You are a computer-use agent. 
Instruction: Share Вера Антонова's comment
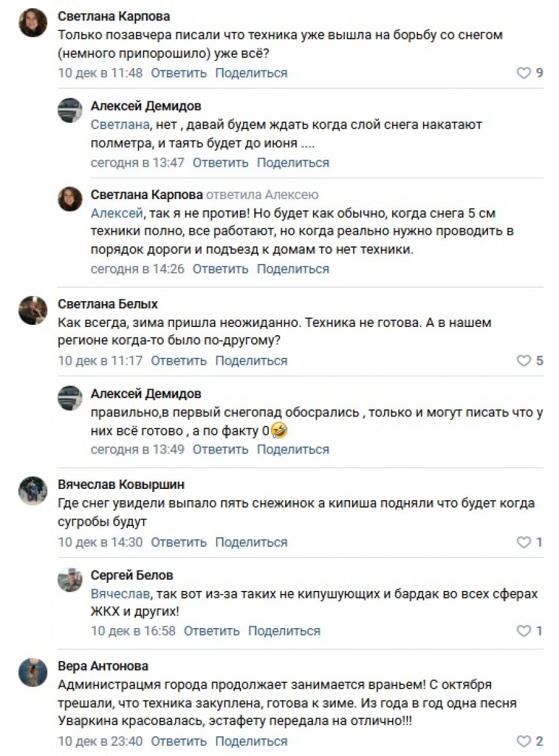pyautogui.click(x=251, y=742)
